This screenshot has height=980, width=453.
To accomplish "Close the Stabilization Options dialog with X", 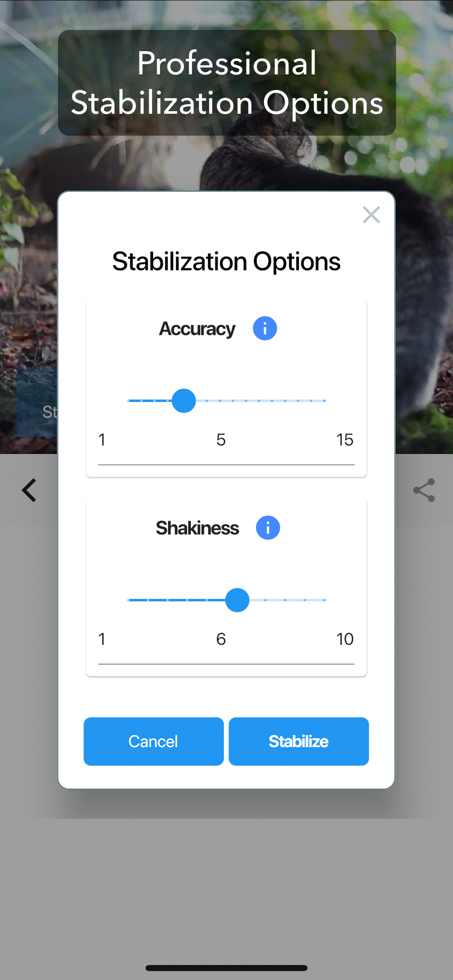I will pos(371,215).
